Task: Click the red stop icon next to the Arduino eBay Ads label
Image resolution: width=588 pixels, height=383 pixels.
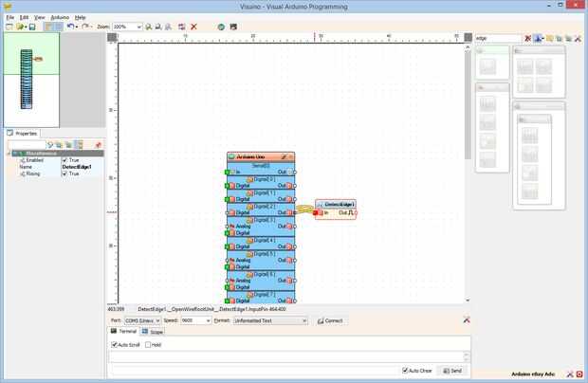Action: (x=579, y=374)
